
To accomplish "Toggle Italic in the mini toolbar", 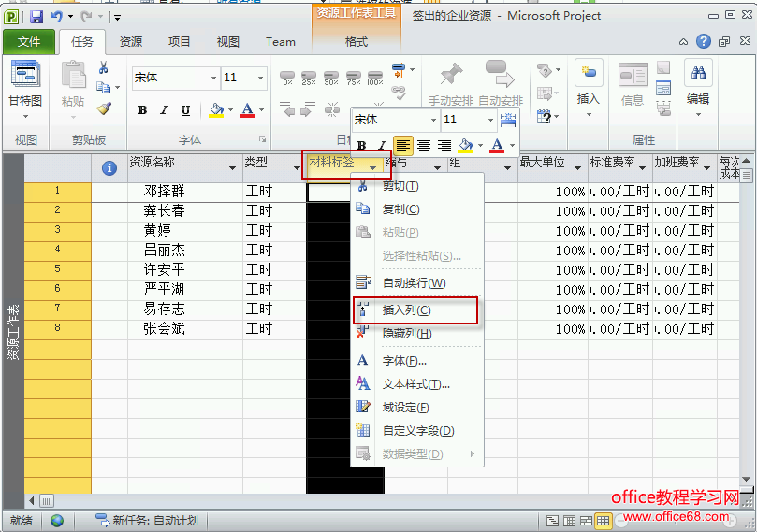I will pos(382,145).
